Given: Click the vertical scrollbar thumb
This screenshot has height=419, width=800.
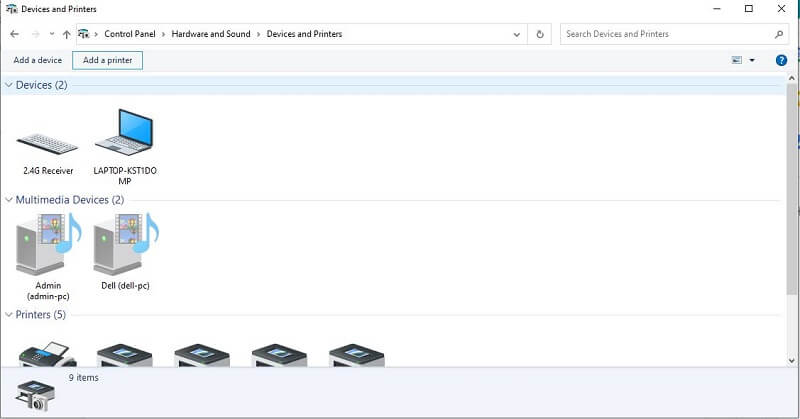Looking at the screenshot, I should pyautogui.click(x=792, y=189).
